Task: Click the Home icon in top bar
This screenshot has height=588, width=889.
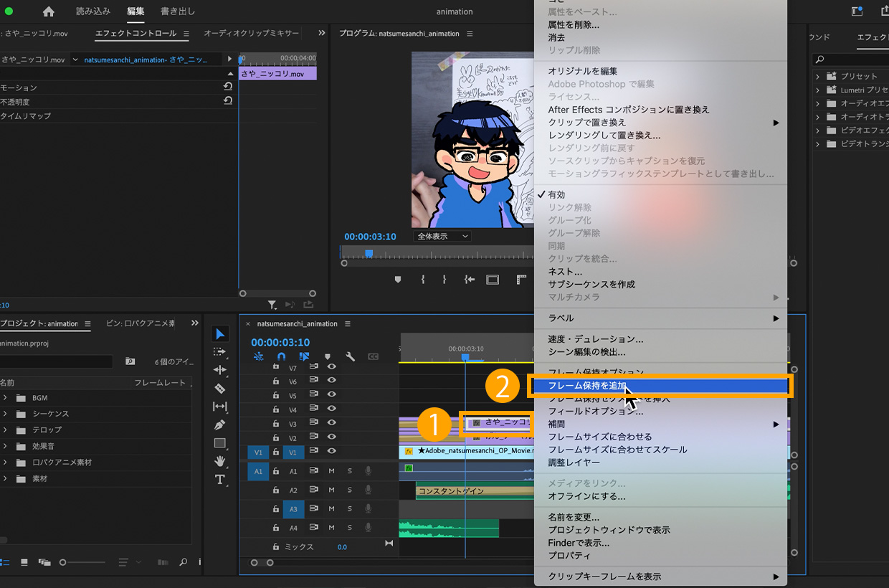Action: tap(49, 11)
